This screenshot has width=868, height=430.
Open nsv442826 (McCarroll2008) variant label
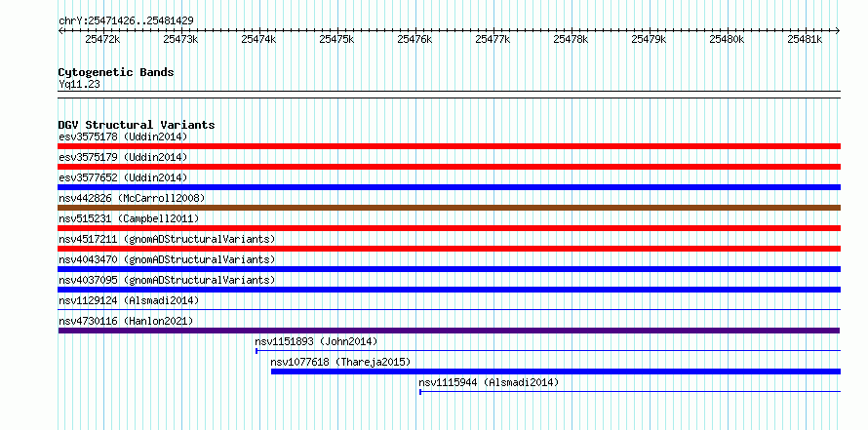(132, 198)
